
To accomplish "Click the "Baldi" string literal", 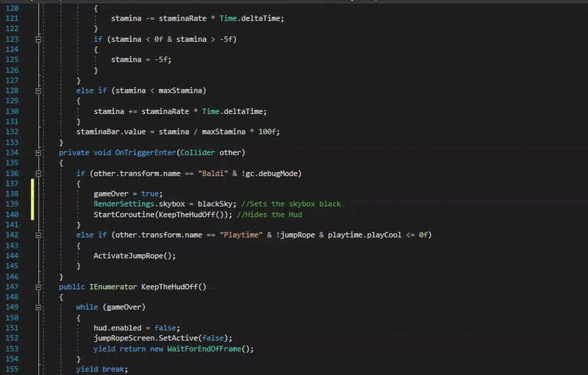I will pyautogui.click(x=212, y=174).
